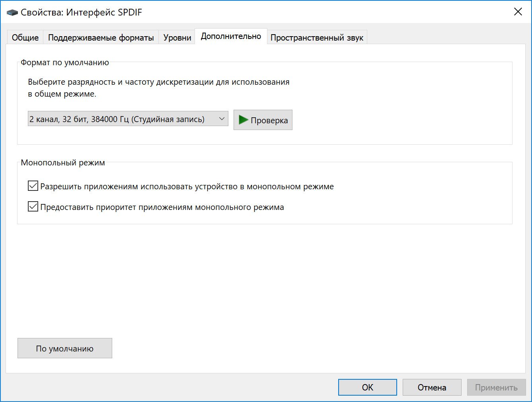Open the Поддерживаемые форматы tab
532x402 pixels.
[x=101, y=37]
